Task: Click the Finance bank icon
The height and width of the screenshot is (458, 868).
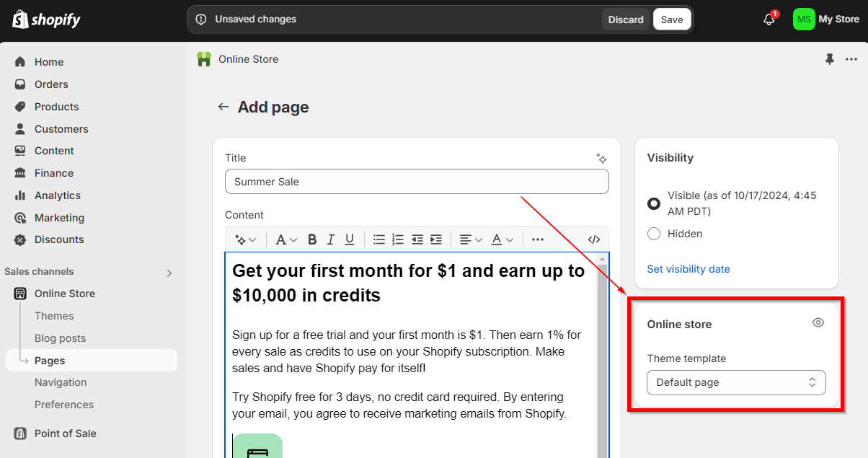Action: (x=20, y=173)
